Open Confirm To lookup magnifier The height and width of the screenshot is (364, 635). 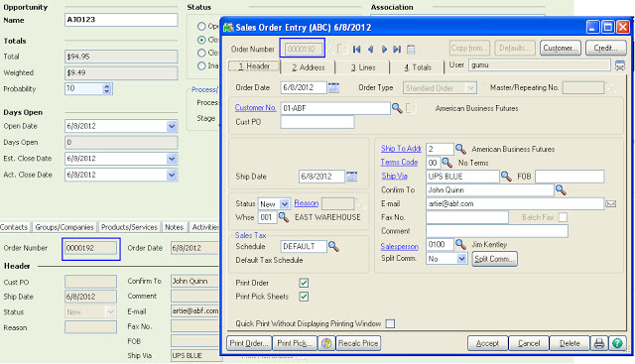[561, 189]
